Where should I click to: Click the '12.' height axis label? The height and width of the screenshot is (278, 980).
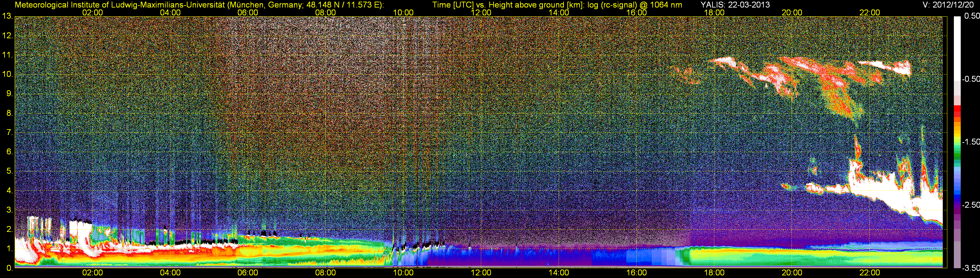(x=7, y=35)
